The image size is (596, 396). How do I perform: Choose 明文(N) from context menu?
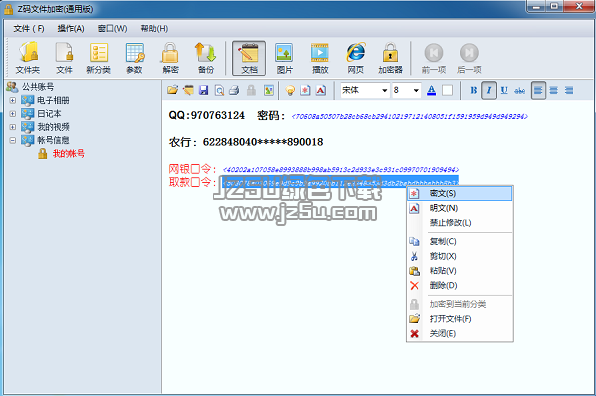click(460, 208)
